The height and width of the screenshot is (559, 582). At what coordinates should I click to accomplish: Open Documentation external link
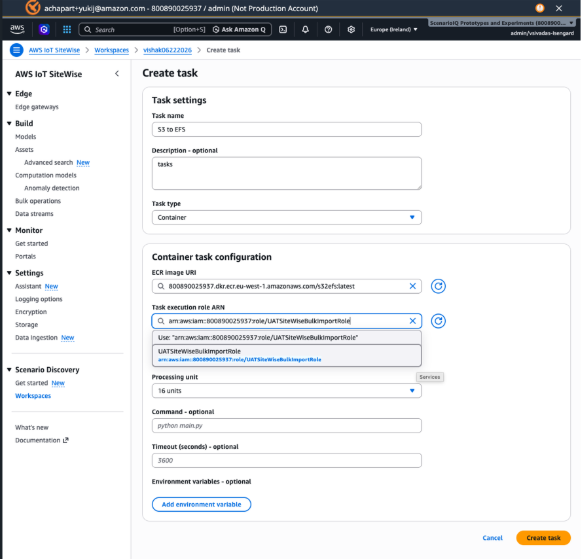pyautogui.click(x=42, y=440)
